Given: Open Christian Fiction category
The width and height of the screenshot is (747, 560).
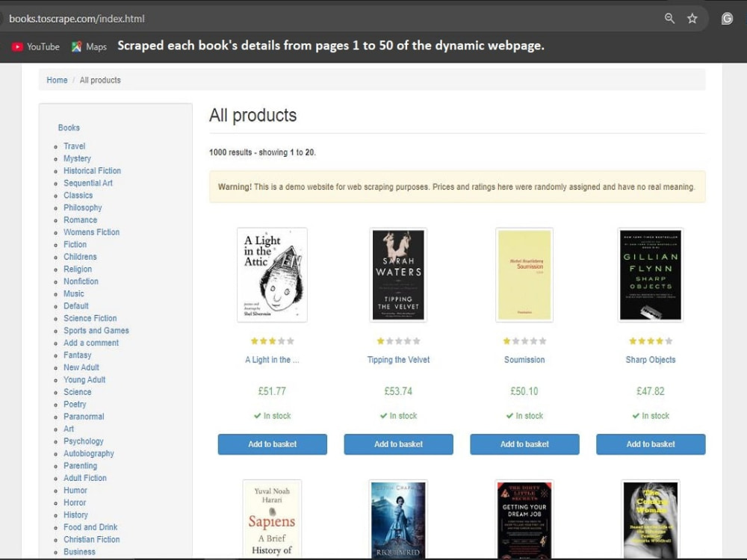Looking at the screenshot, I should [91, 540].
